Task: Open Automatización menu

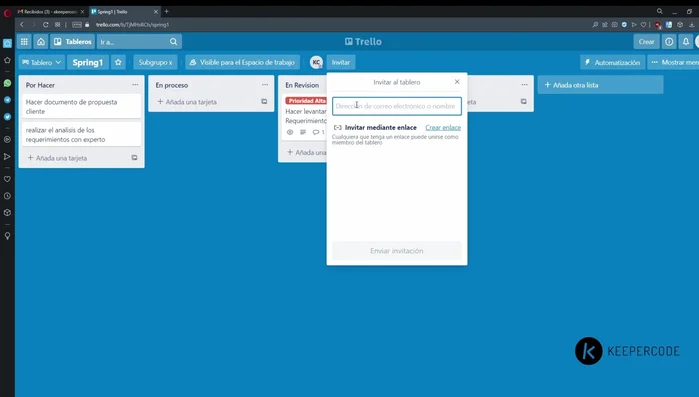Action: pos(612,62)
